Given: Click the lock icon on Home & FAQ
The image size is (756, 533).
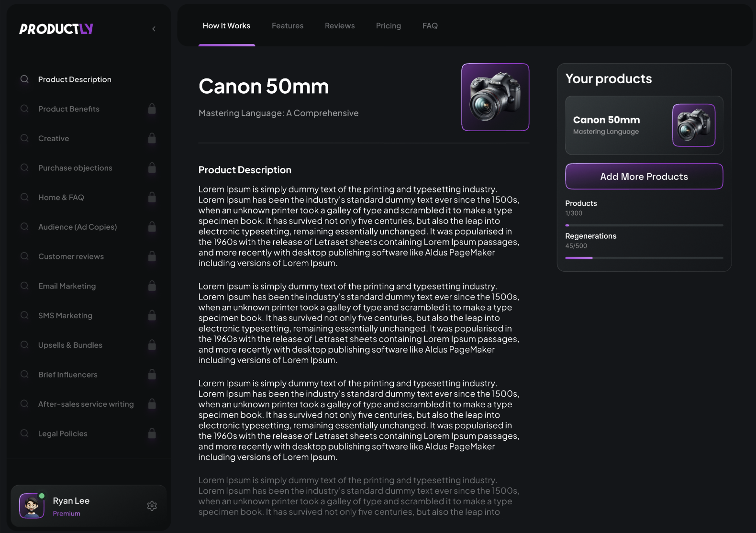Looking at the screenshot, I should tap(152, 197).
